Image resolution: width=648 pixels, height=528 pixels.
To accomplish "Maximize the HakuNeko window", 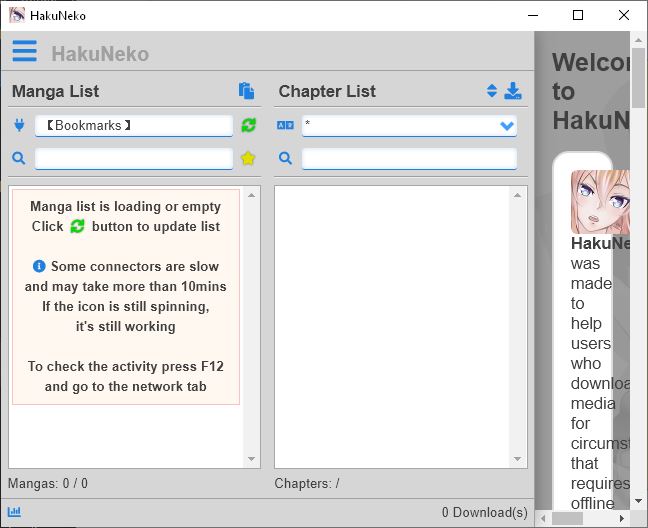I will 578,16.
